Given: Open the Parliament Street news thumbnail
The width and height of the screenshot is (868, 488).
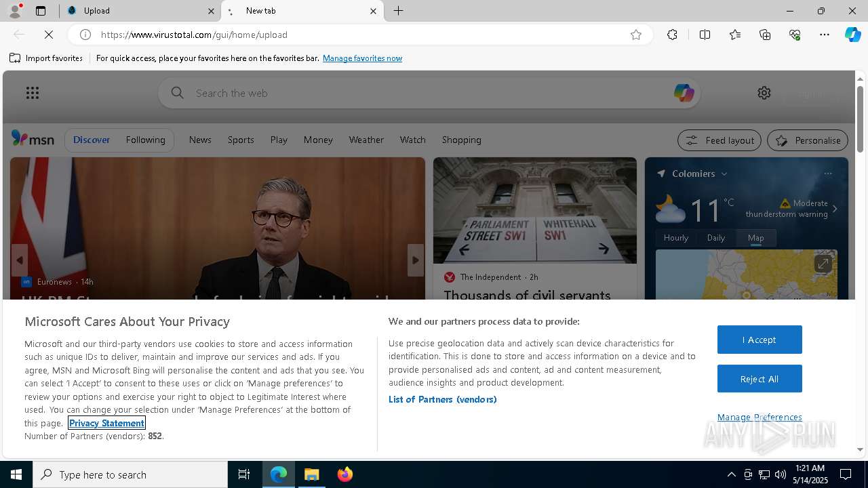Looking at the screenshot, I should (535, 210).
